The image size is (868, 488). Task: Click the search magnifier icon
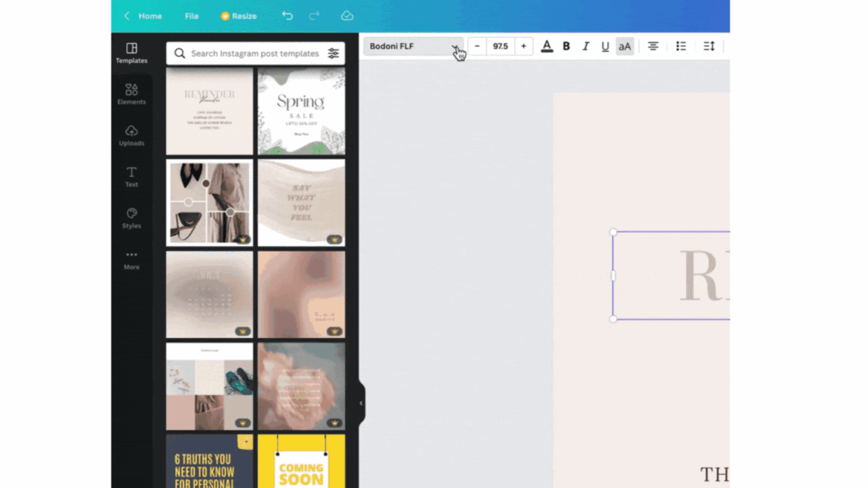click(180, 53)
